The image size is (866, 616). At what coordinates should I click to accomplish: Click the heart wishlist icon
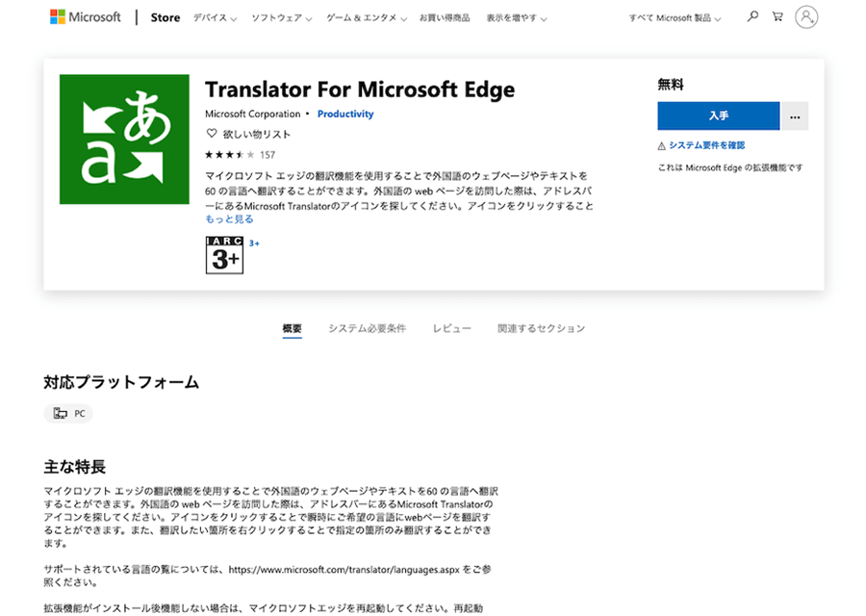(211, 133)
